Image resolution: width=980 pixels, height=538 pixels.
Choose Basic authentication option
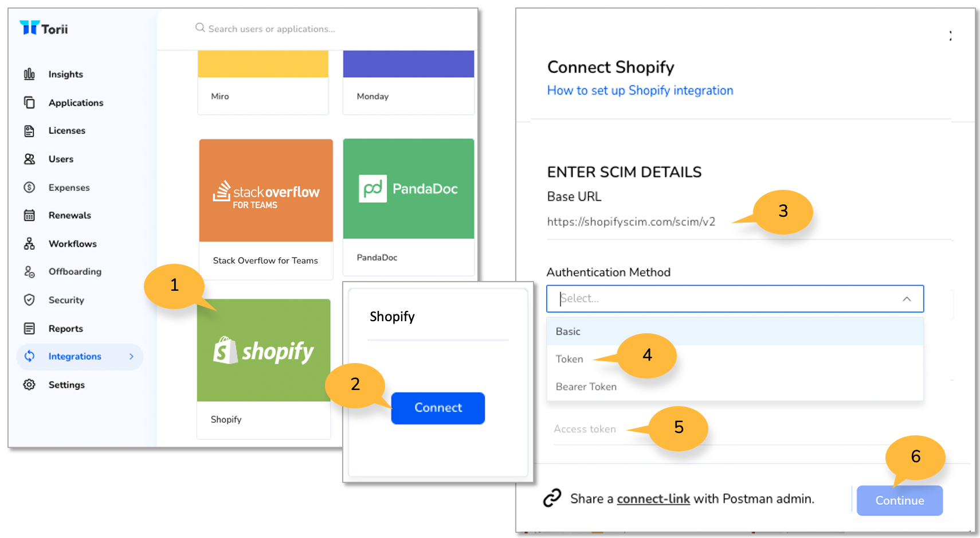(735, 332)
